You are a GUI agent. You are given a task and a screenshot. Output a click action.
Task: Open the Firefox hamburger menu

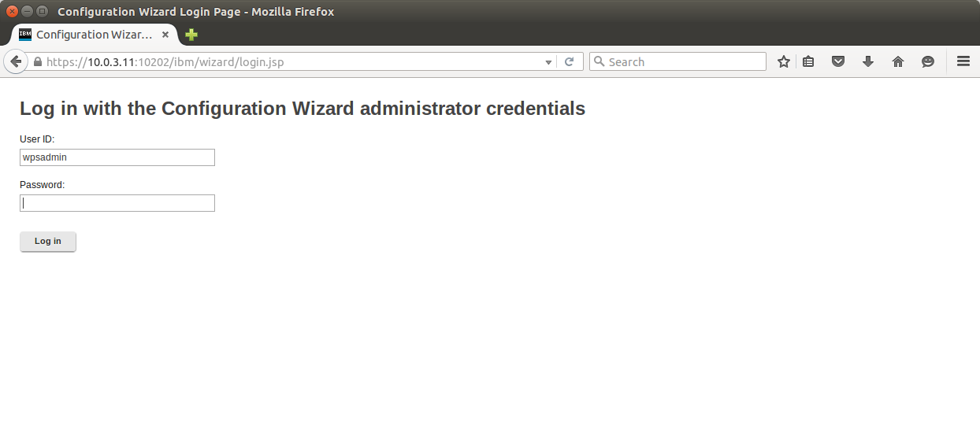[963, 61]
